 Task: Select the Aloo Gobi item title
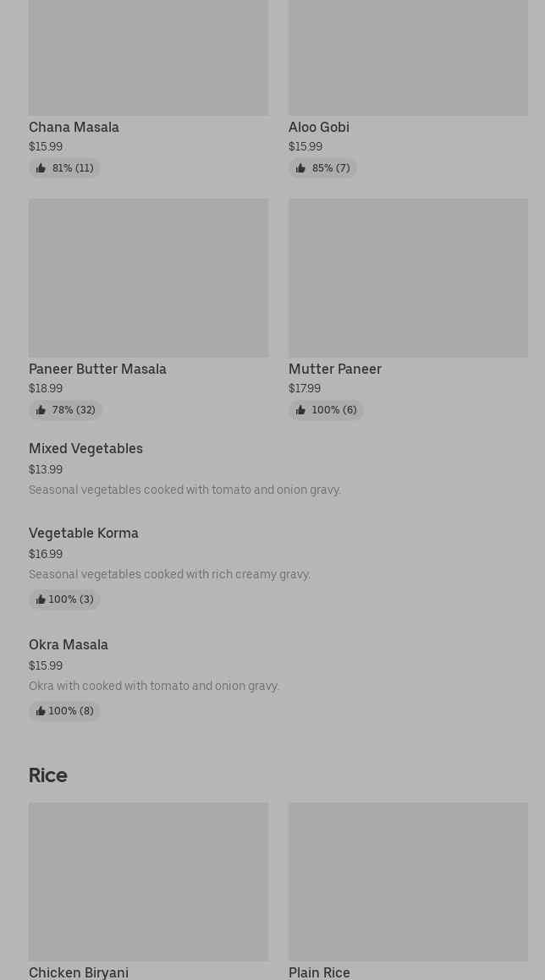(x=318, y=127)
